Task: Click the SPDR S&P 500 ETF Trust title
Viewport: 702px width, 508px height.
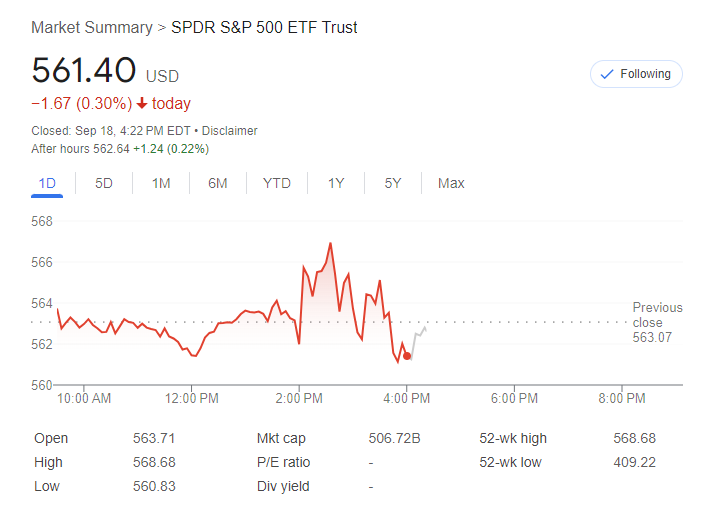Action: tap(265, 27)
